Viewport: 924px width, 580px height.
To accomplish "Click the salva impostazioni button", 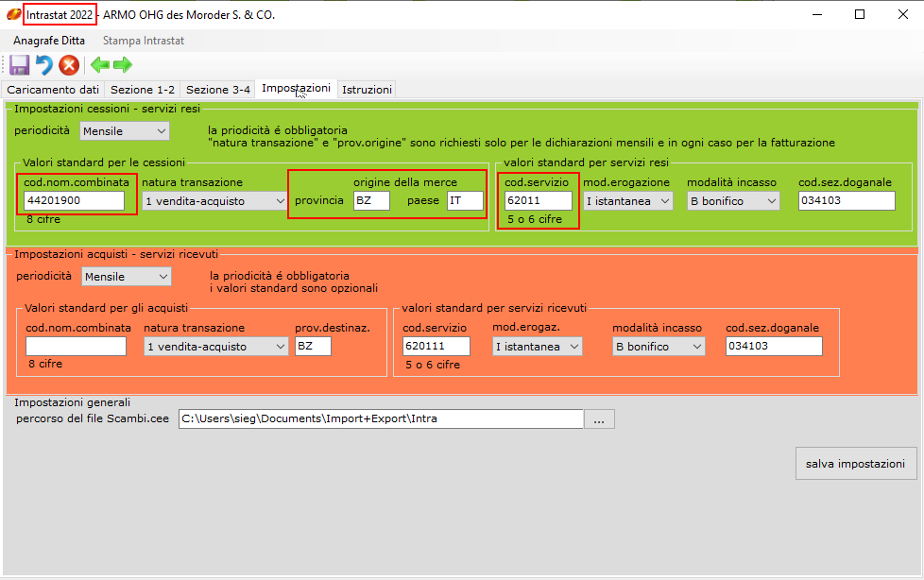I will click(x=855, y=464).
